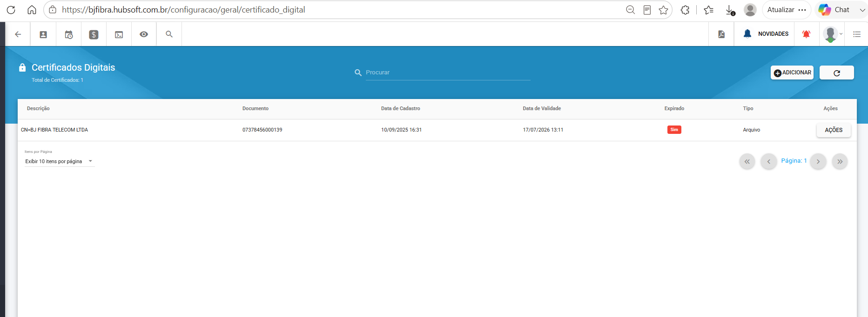View site information padlock icon

(x=53, y=10)
